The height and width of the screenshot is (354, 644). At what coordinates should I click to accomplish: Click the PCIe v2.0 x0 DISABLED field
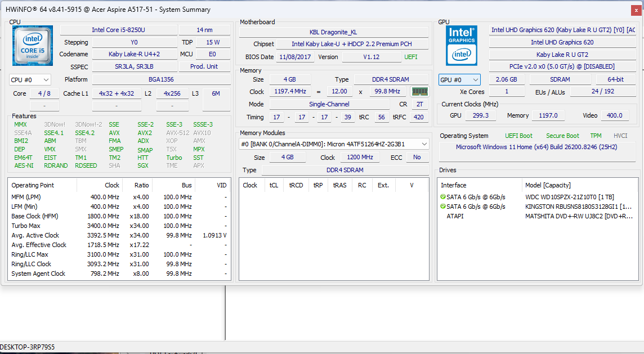click(x=562, y=66)
